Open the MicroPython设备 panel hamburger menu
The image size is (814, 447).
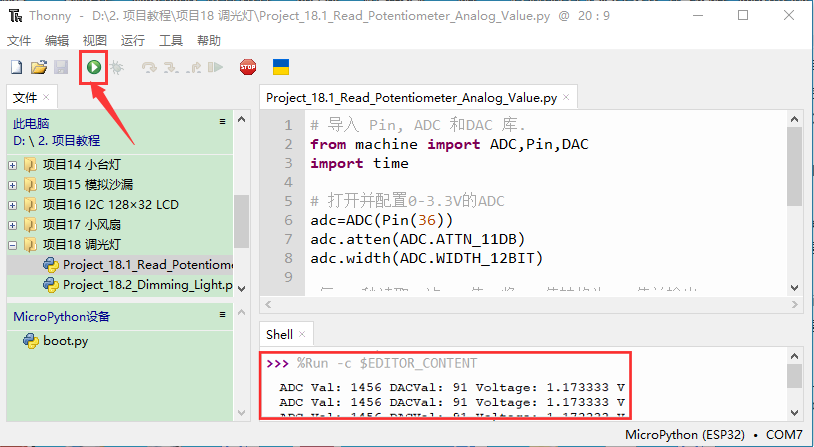[x=223, y=315]
